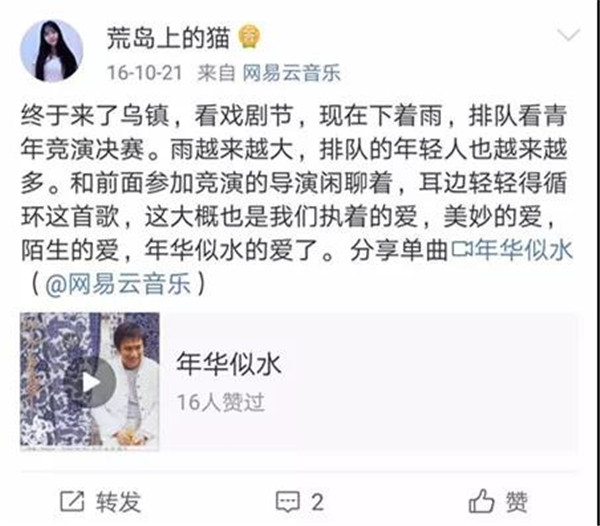Tap the repost arrow icon

point(72,502)
